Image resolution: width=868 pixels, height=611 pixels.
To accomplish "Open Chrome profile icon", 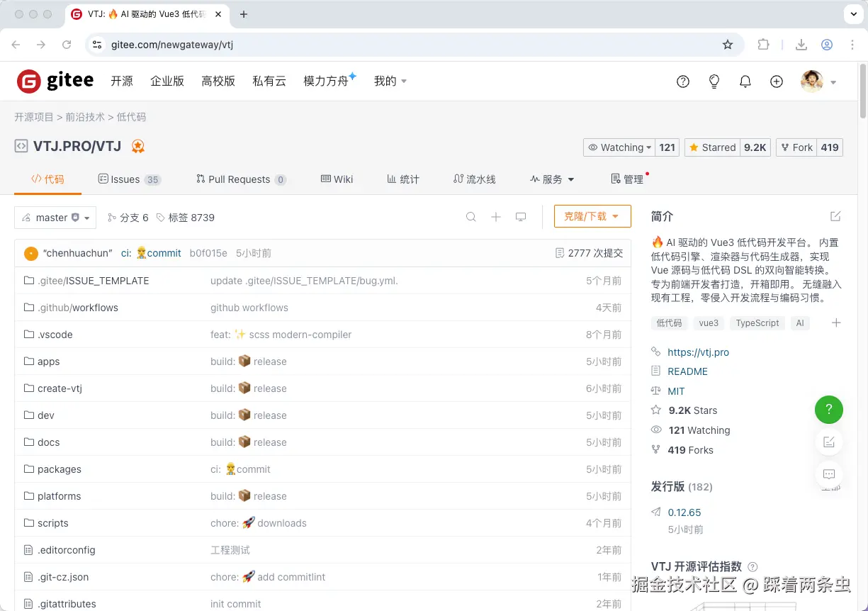I will (827, 45).
